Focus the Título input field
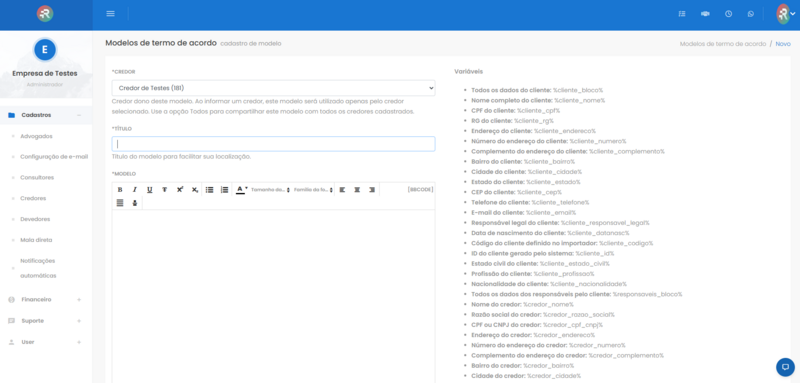The width and height of the screenshot is (800, 383). pyautogui.click(x=273, y=144)
